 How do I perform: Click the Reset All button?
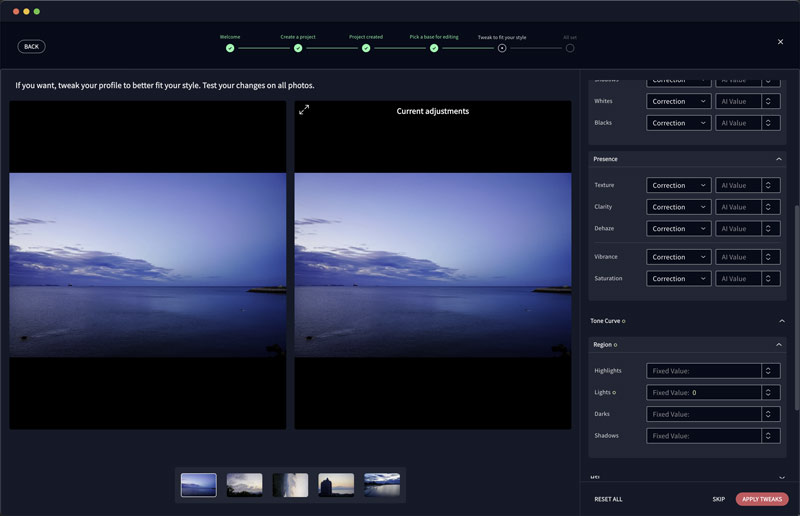tap(608, 499)
